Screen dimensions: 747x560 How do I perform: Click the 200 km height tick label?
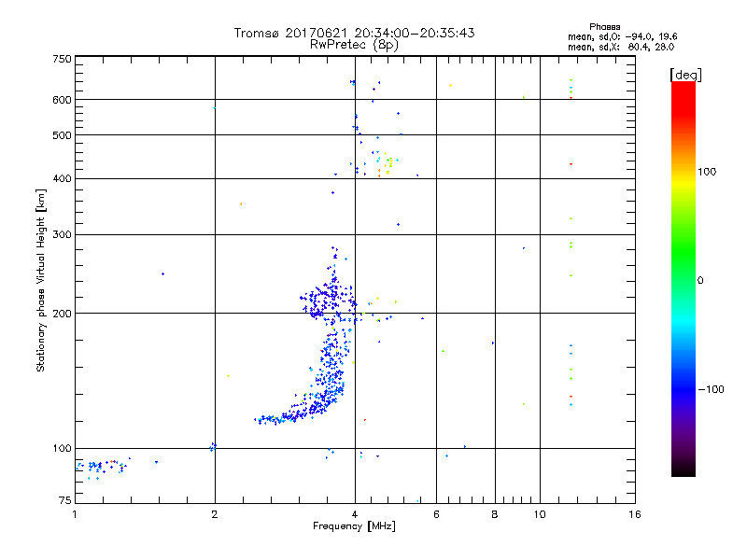(x=62, y=314)
